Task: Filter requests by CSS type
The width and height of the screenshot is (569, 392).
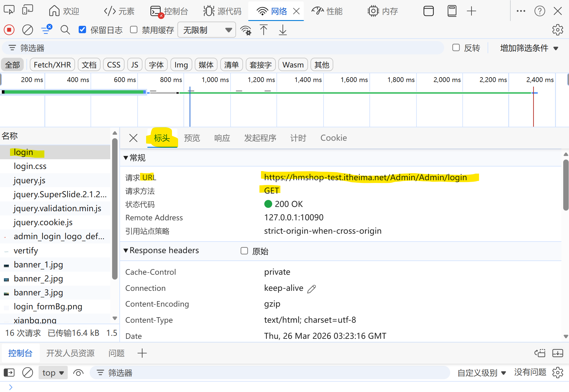Action: point(114,65)
